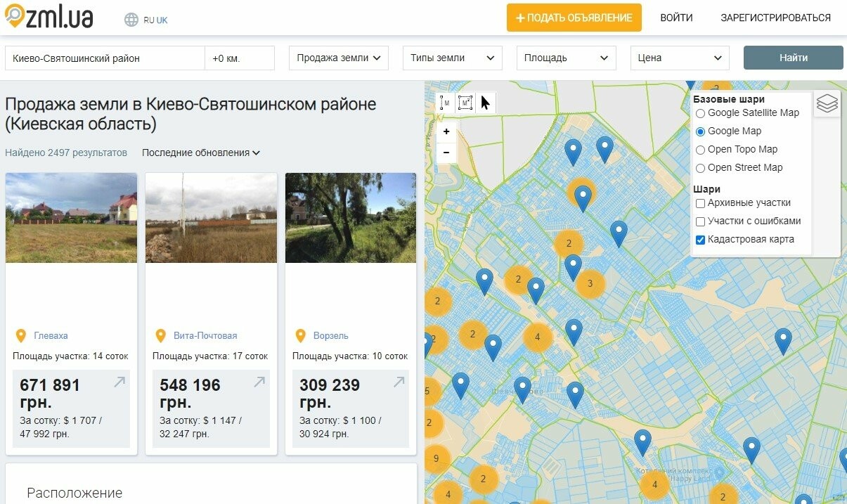Select the area measurement tool on map
847x504 pixels.
point(465,103)
